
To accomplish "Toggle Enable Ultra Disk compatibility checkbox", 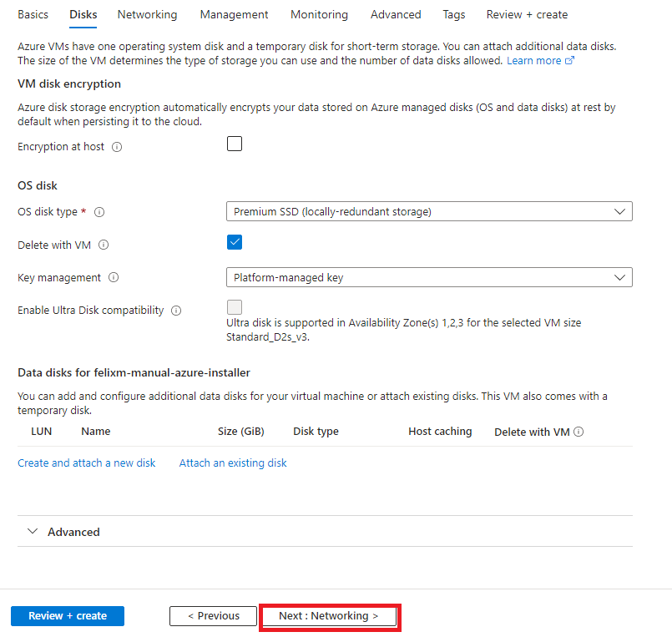I will 235,307.
